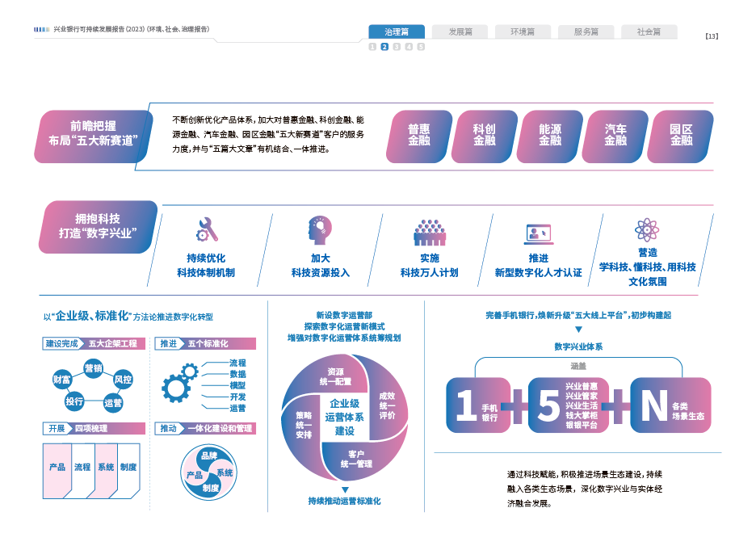Select page indicator number 5
756x550 pixels.
[421, 47]
